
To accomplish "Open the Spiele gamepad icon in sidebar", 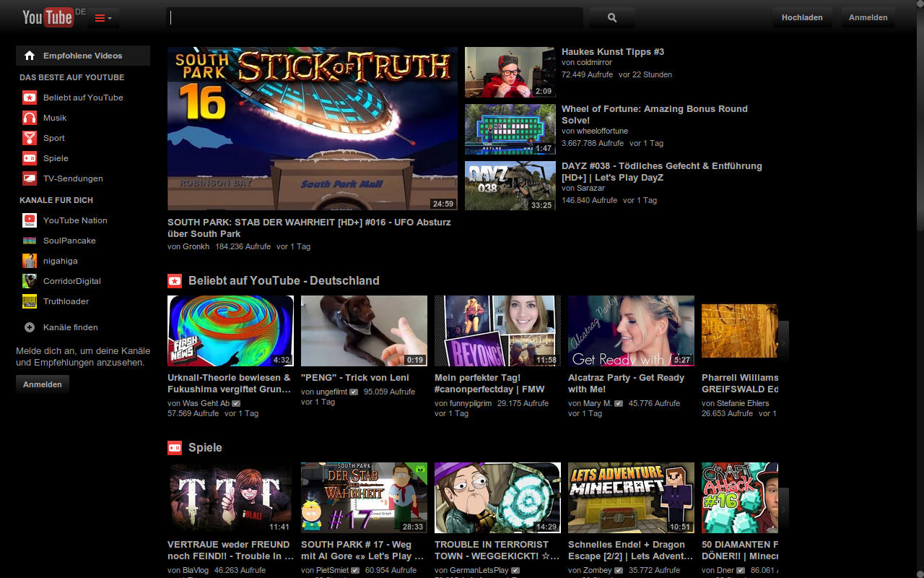I will coord(30,158).
